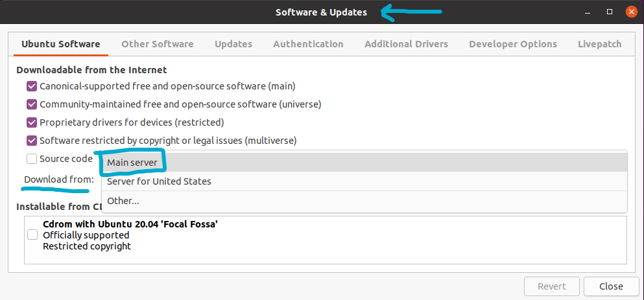Open the Developer Options tab

coord(513,44)
